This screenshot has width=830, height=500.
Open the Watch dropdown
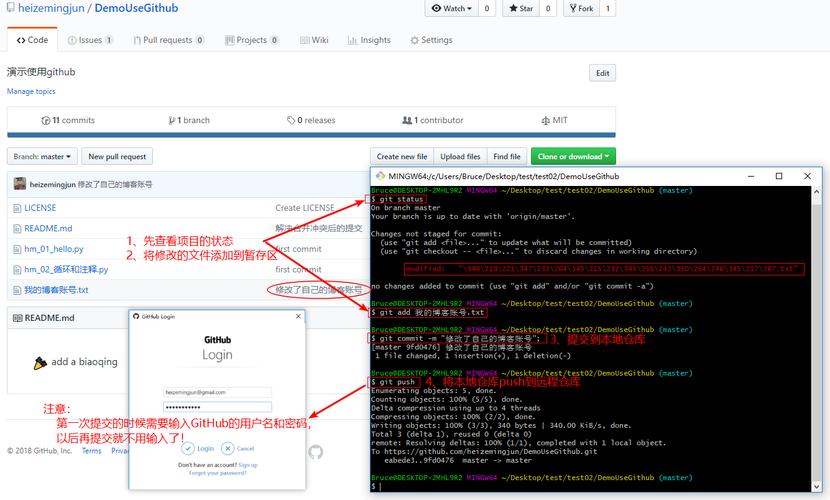click(452, 8)
